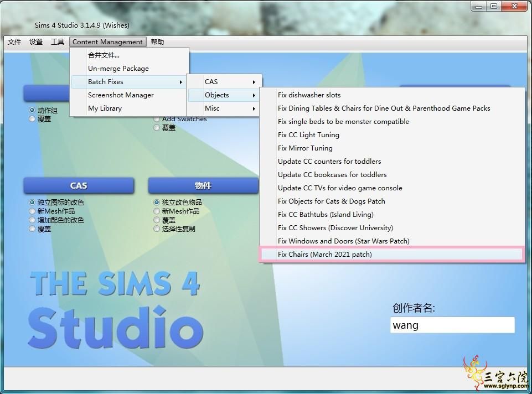Click the blue CAS button
Screen dimensions: 532x394
point(79,185)
